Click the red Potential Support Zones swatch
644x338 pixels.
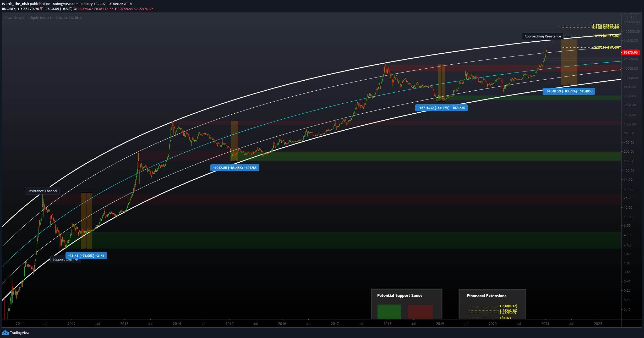pos(420,312)
